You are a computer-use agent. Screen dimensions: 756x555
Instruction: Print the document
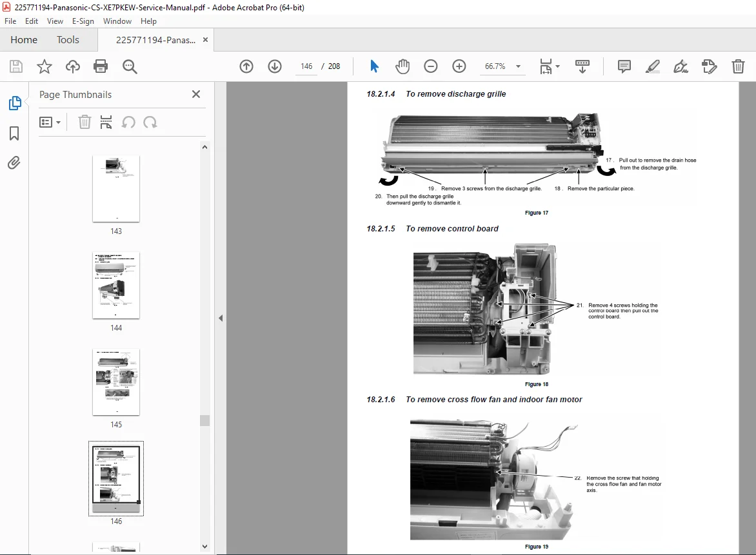point(101,66)
